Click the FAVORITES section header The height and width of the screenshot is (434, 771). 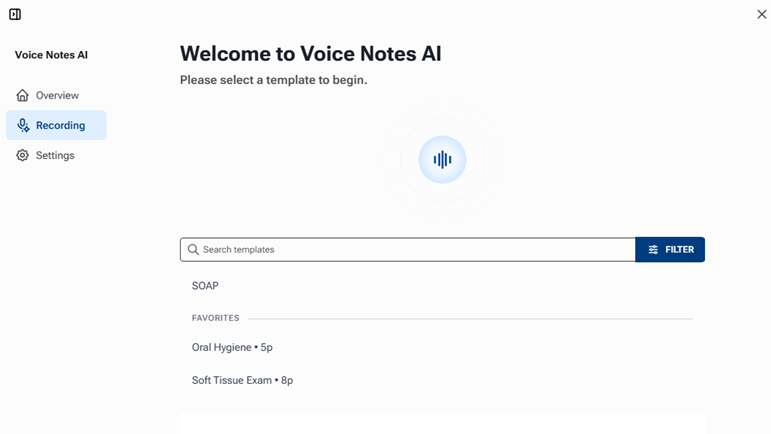215,318
